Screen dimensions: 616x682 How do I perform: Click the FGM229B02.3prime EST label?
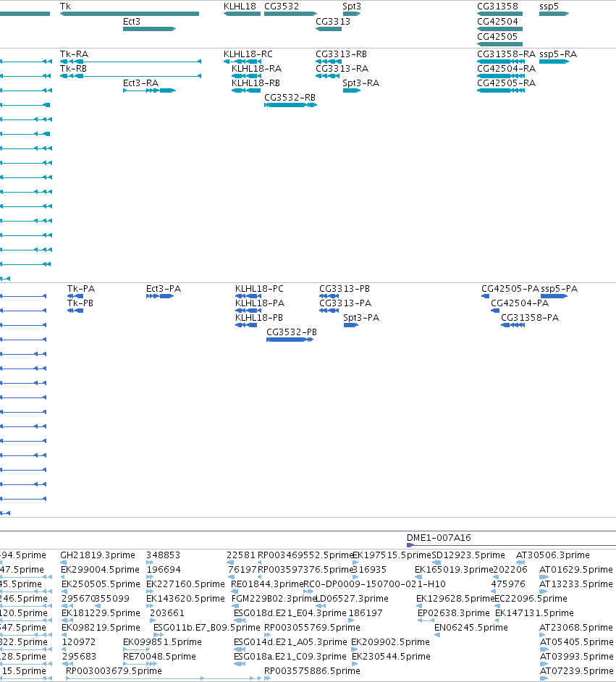274,599
